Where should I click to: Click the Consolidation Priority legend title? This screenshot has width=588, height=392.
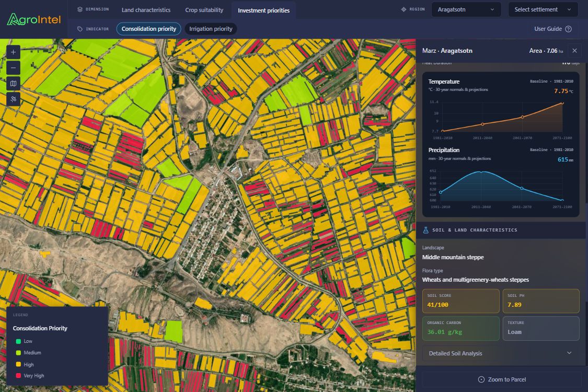click(x=40, y=328)
